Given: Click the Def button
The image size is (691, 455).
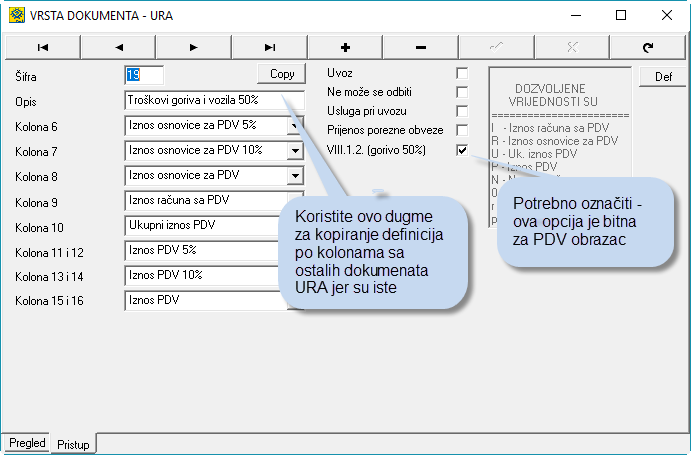Looking at the screenshot, I should 663,77.
